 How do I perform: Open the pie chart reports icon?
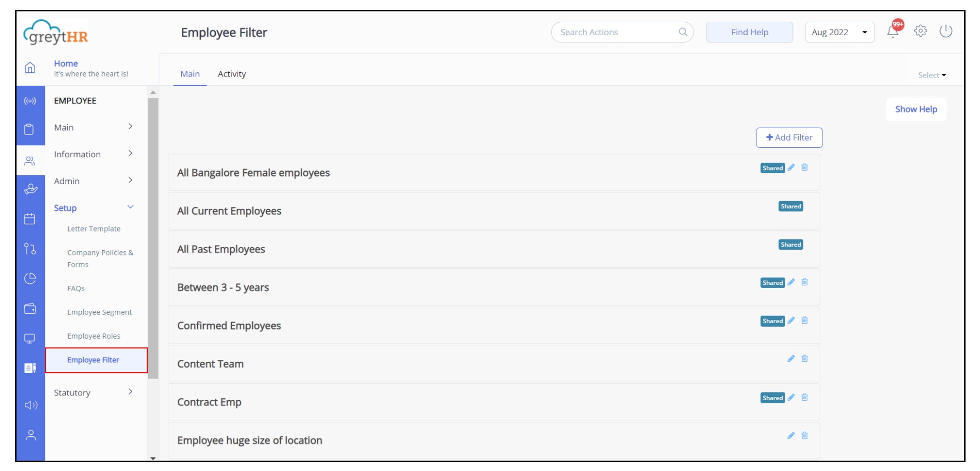click(x=30, y=278)
